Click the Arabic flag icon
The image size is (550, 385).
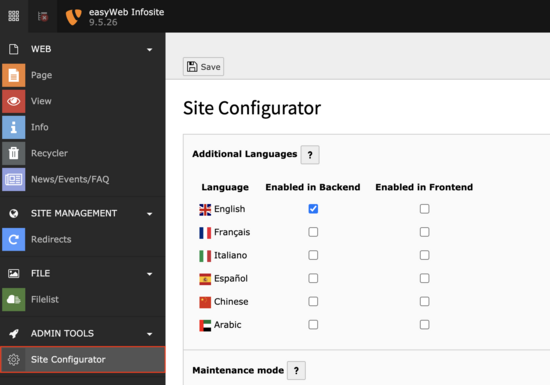point(205,325)
